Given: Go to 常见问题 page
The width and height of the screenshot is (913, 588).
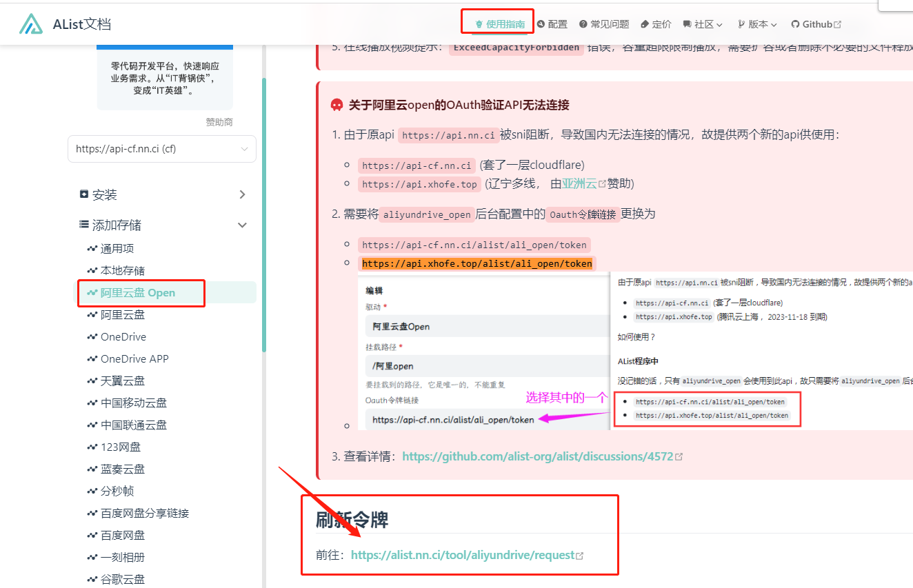Looking at the screenshot, I should tap(604, 24).
